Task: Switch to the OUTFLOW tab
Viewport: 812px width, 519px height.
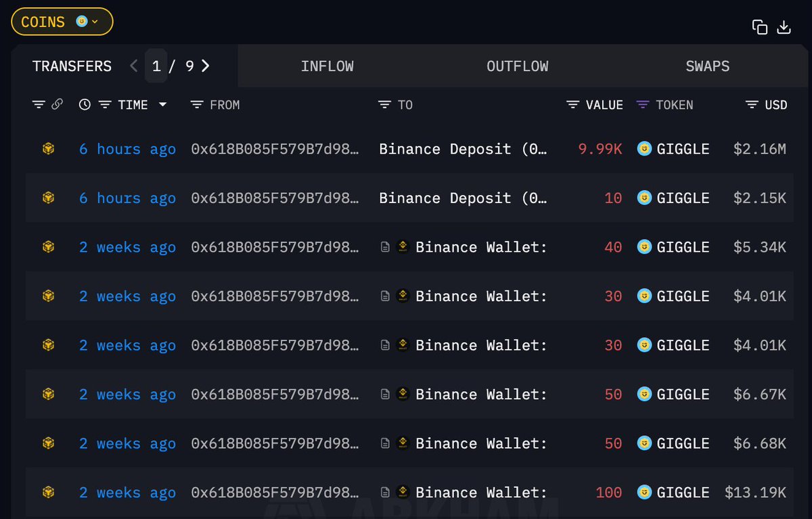Action: pyautogui.click(x=518, y=66)
